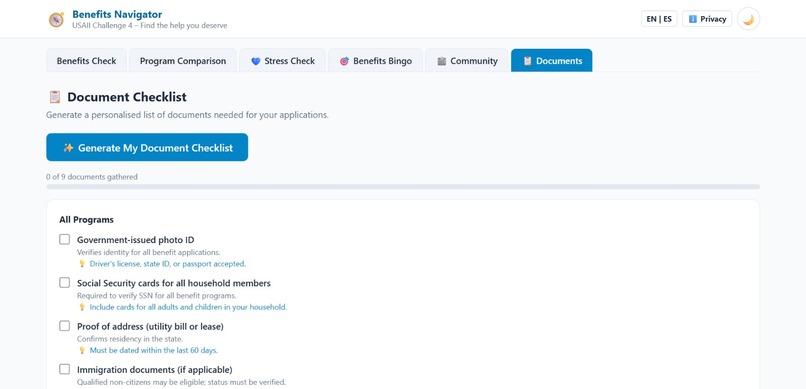This screenshot has height=389, width=806.
Task: Open the Benefits Check tab
Action: point(86,61)
